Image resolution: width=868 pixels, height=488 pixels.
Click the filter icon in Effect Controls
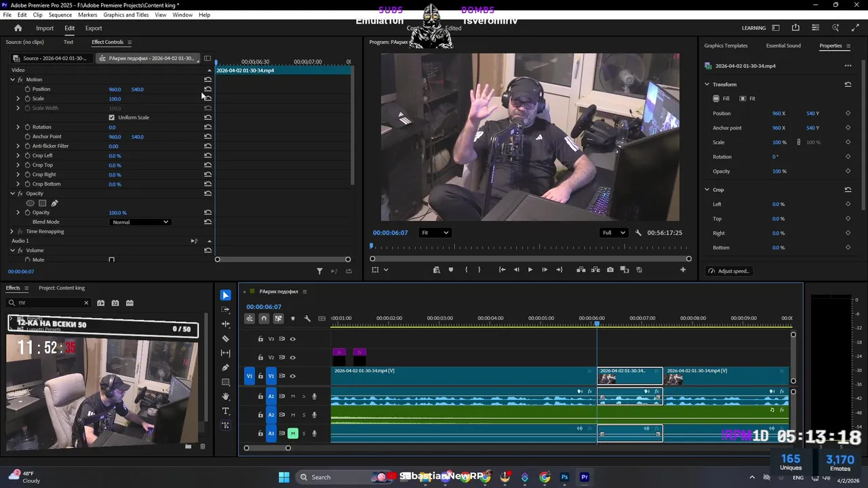click(319, 271)
